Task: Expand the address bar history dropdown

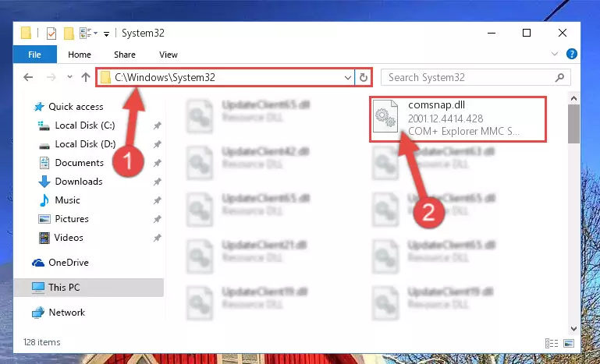Action: [348, 78]
